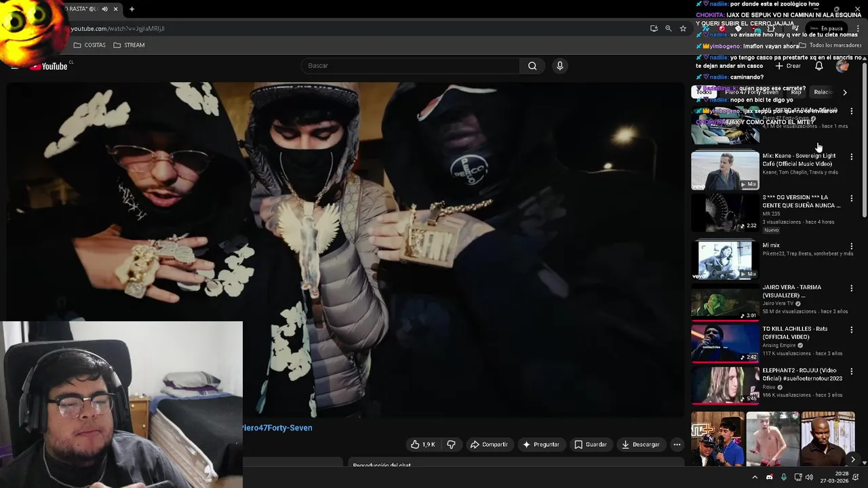The image size is (868, 488).
Task: Go to the YouTube home logo
Action: [49, 66]
